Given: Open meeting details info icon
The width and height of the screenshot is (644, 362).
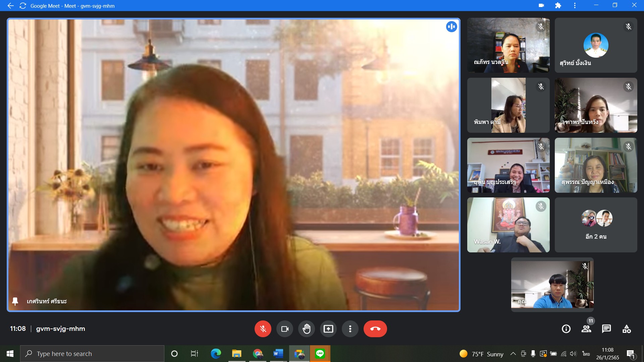Looking at the screenshot, I should coord(566,329).
